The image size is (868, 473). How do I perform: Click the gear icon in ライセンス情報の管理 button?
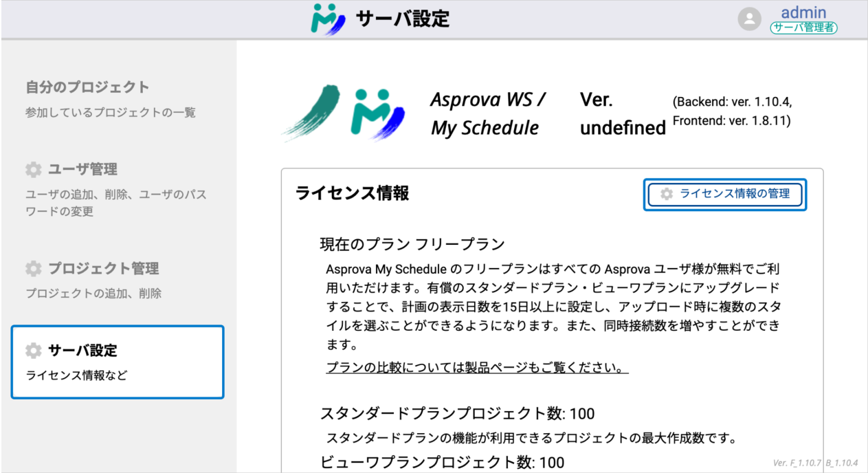[x=666, y=195]
